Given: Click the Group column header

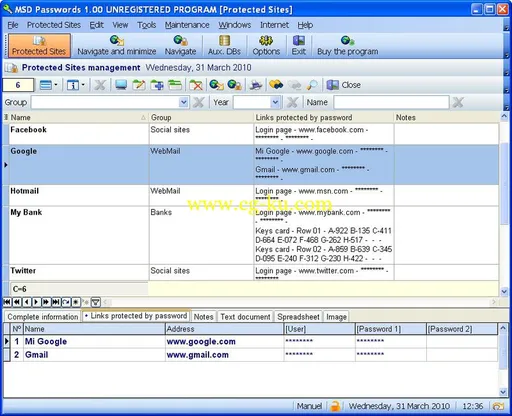Looking at the screenshot, I should tap(201, 118).
